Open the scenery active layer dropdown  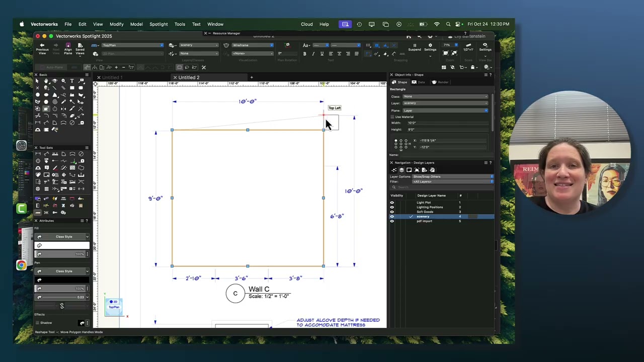click(198, 45)
